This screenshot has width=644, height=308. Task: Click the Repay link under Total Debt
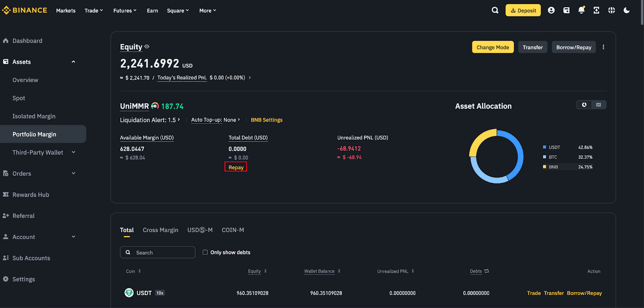point(236,167)
